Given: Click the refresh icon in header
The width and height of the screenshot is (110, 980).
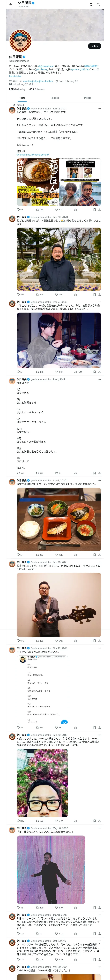Looking at the screenshot, I should 91,4.
